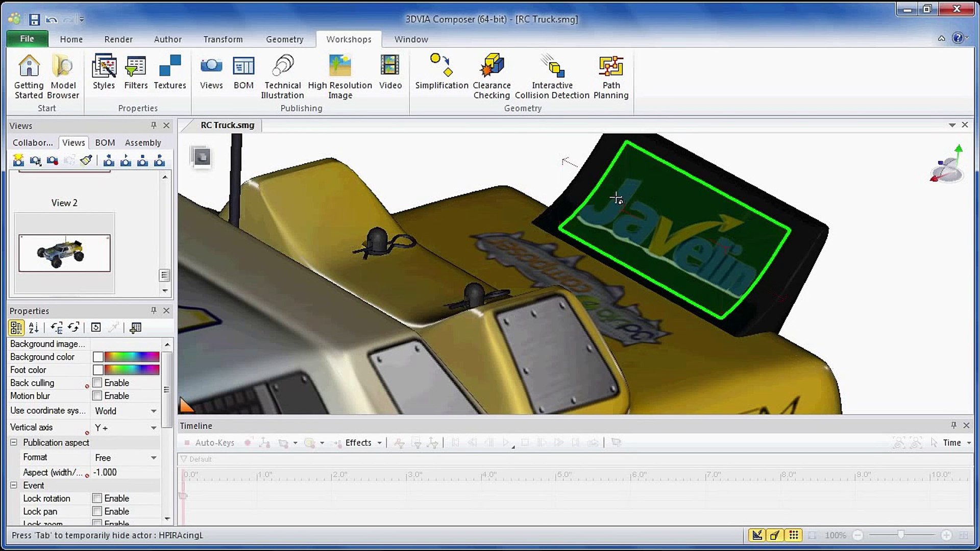This screenshot has width=980, height=551.
Task: Select the RC Truck.smg document tab
Action: (x=227, y=125)
